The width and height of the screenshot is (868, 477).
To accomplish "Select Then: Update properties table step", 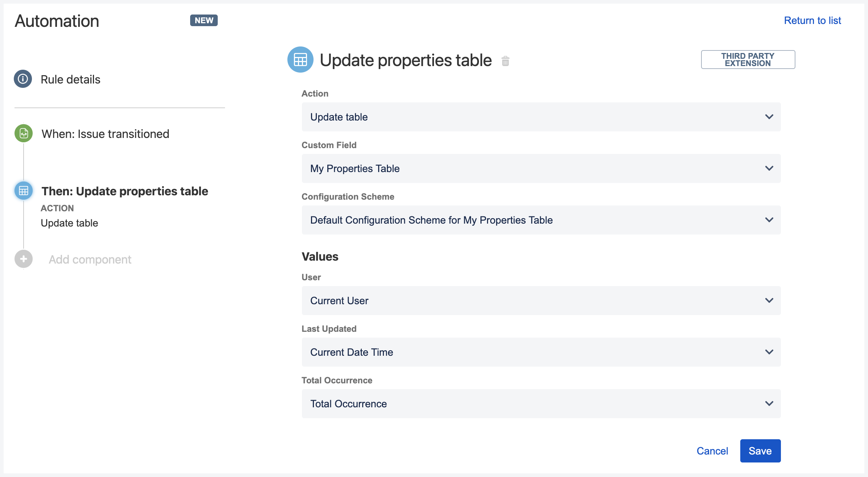I will point(124,191).
